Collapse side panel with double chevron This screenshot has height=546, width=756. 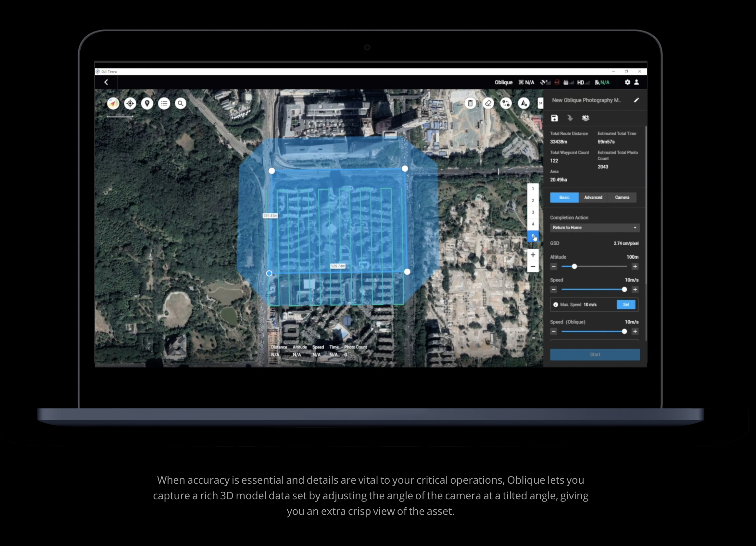click(x=540, y=103)
